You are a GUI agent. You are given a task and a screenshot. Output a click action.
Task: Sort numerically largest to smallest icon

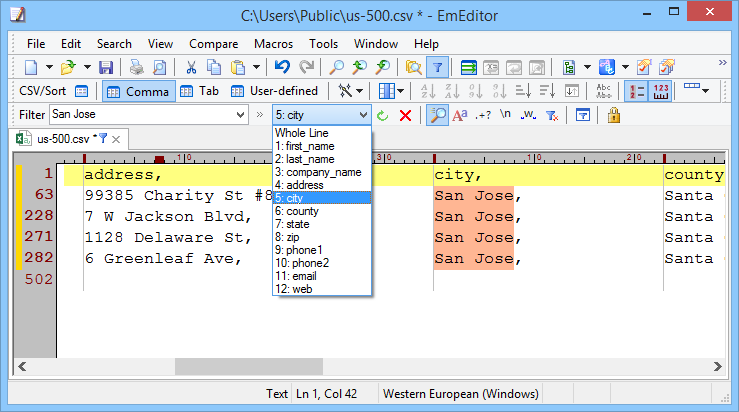tap(499, 91)
